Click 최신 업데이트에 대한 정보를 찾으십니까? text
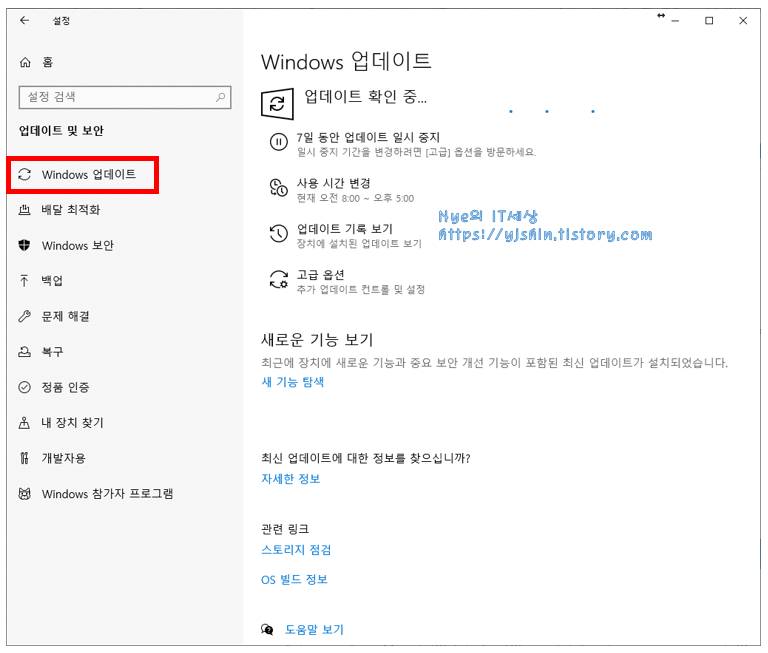 coord(365,459)
